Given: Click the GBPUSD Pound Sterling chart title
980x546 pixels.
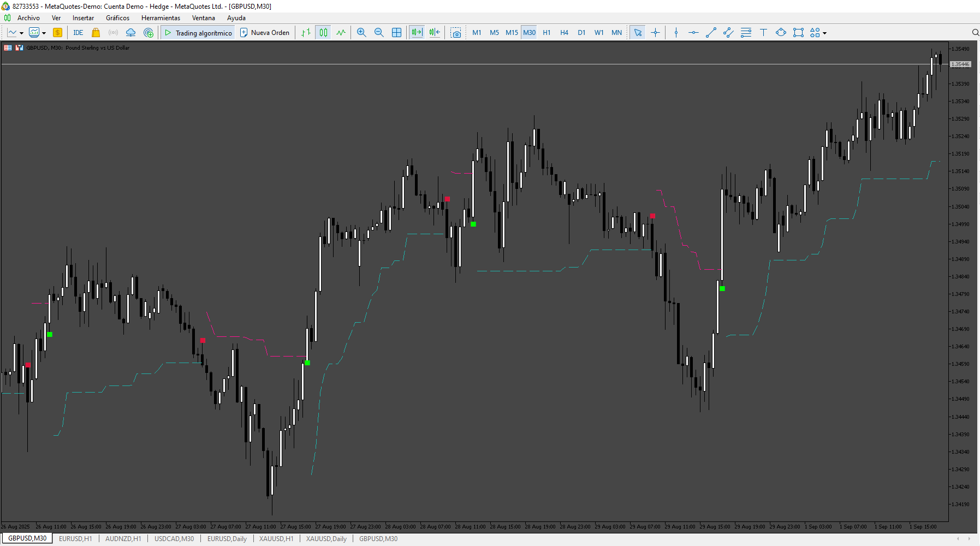Looking at the screenshot, I should [x=78, y=48].
